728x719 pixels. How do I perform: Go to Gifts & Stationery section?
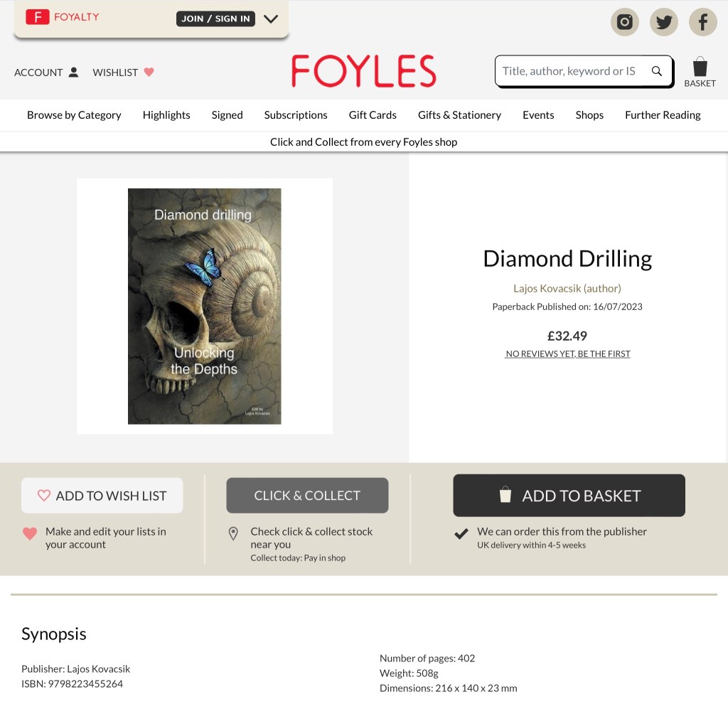point(459,115)
